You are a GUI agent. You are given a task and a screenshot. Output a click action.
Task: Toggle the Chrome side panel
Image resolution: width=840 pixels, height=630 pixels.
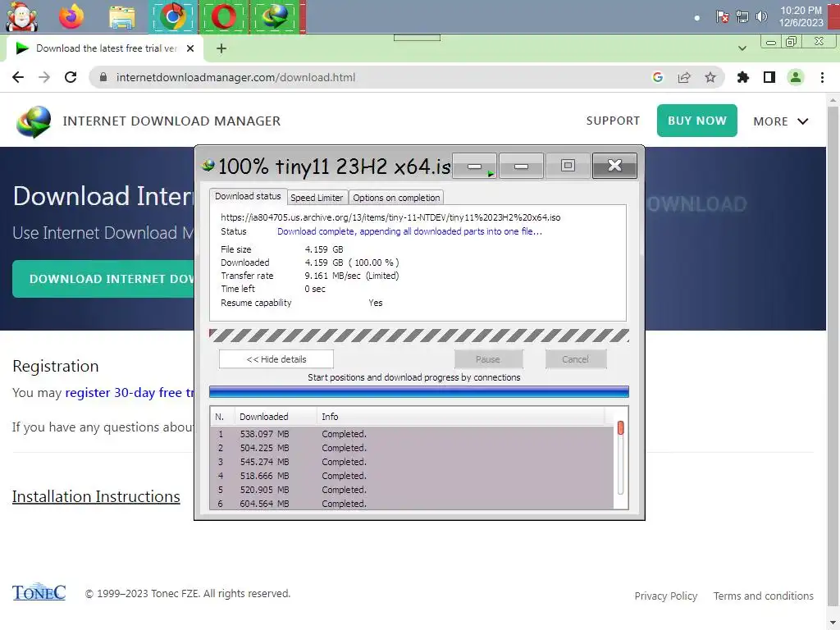769,77
